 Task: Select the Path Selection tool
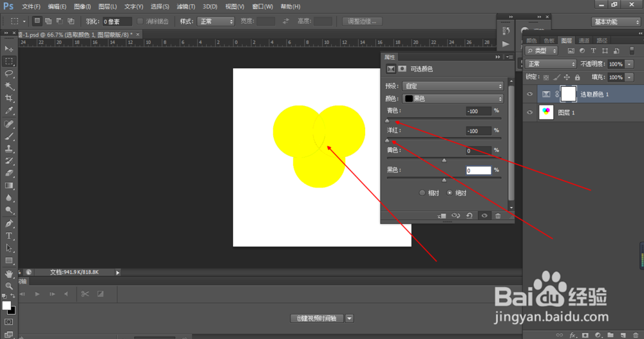tap(8, 248)
